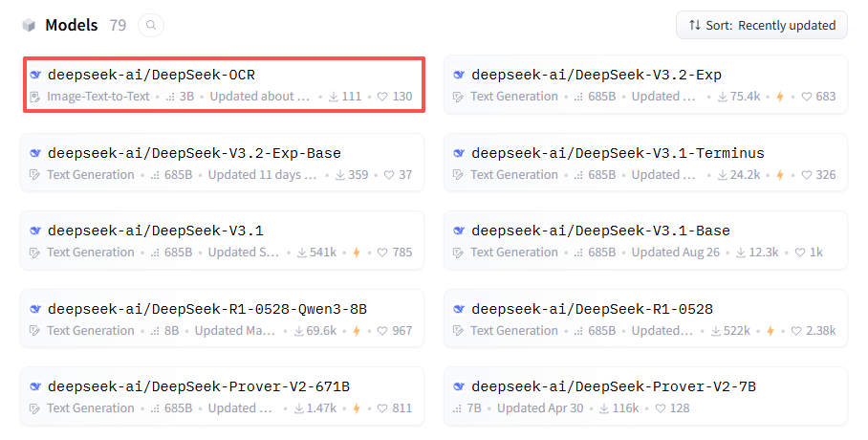Screen dimensions: 868x440
Task: Open deepseek-ai/DeepSeek-V3.1 model card
Action: (x=222, y=240)
